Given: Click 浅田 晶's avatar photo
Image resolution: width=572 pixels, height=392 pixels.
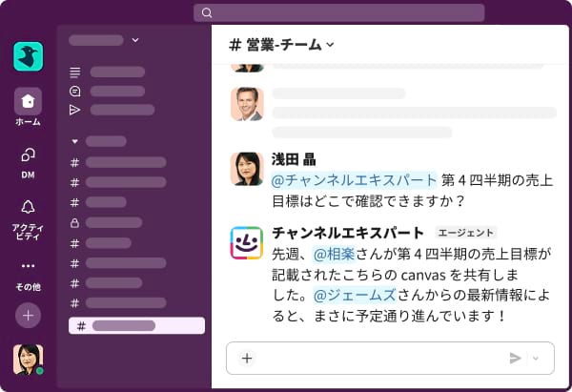Looking at the screenshot, I should (x=247, y=169).
